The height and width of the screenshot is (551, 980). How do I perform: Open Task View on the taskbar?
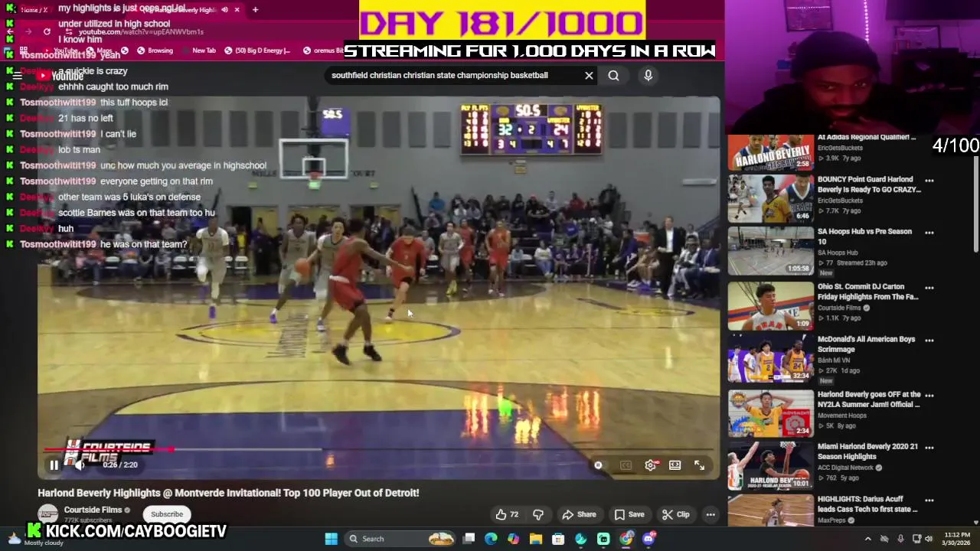[469, 539]
